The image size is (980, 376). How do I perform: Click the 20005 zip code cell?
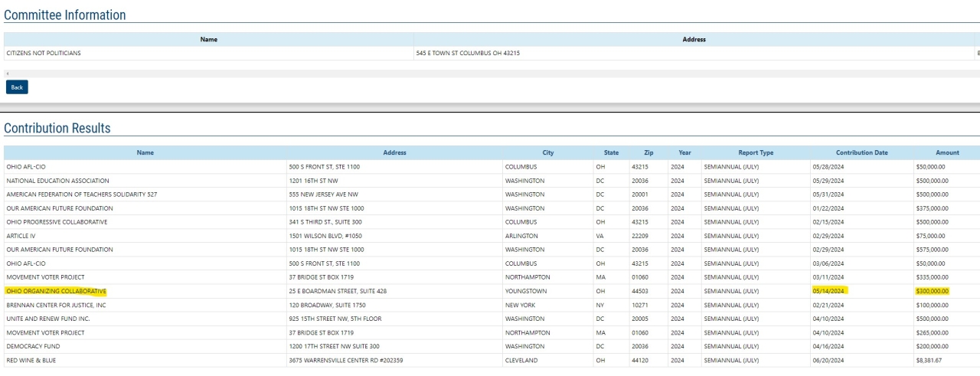pos(640,319)
